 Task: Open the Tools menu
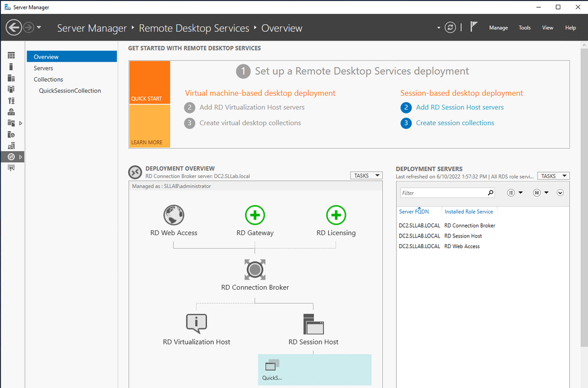click(524, 28)
